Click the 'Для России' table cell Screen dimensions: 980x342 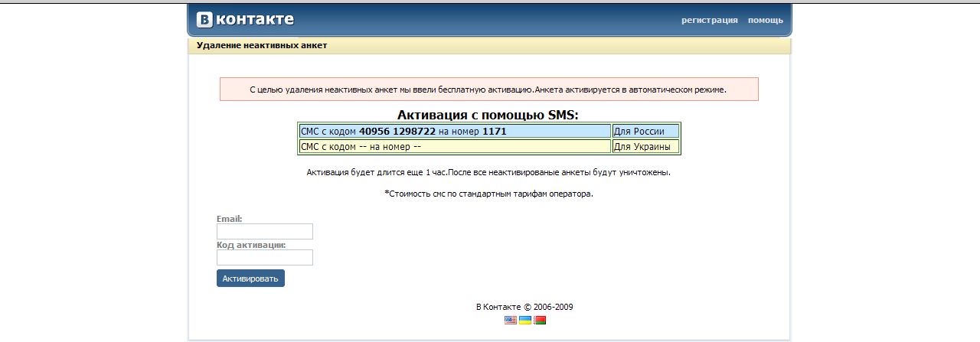[x=645, y=132]
